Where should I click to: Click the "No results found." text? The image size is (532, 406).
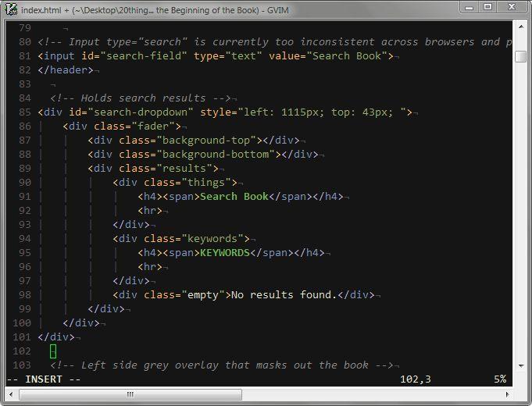[284, 295]
